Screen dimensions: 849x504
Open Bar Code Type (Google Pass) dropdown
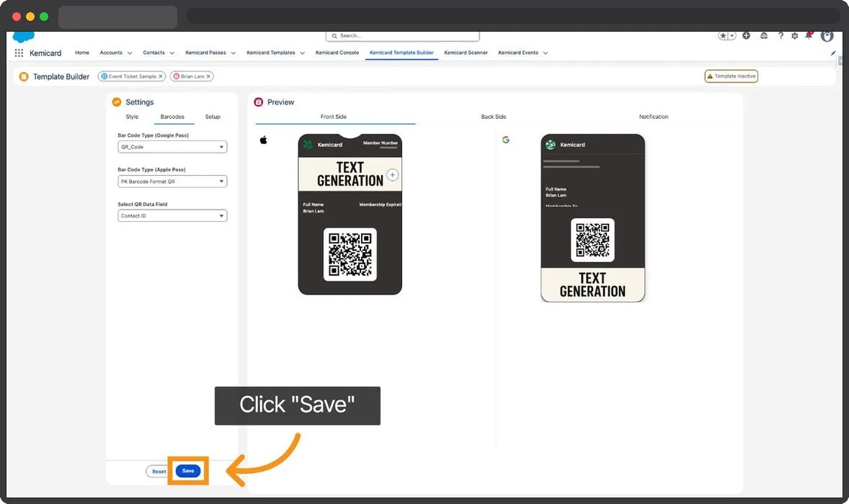172,147
